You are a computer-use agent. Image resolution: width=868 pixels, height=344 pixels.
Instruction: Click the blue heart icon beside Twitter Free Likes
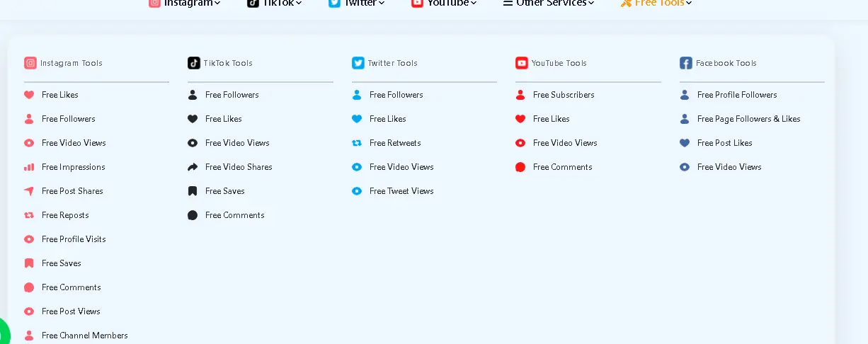click(x=357, y=119)
